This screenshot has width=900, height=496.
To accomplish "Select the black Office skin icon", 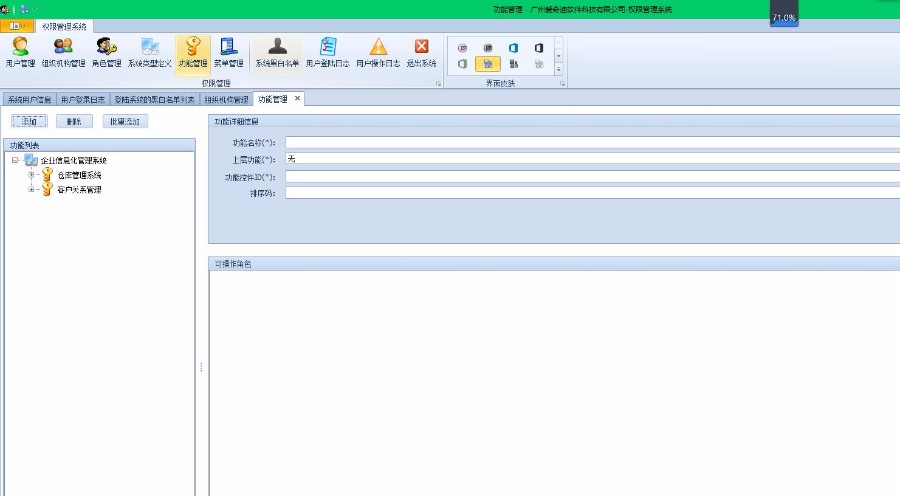I will tap(538, 48).
